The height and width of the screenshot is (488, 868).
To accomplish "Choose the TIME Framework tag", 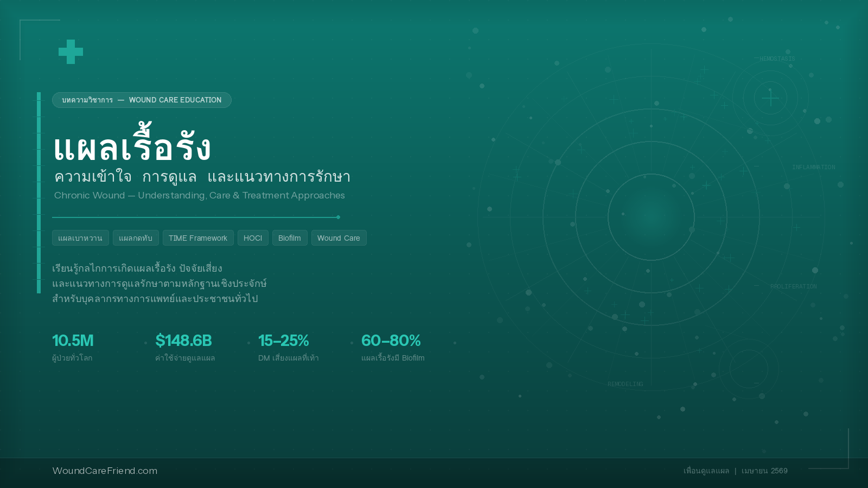I will pos(198,238).
